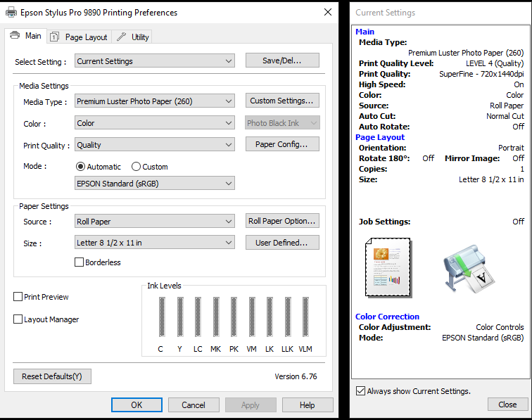Click the Main tab printer icon
532x420 pixels.
tap(15, 35)
